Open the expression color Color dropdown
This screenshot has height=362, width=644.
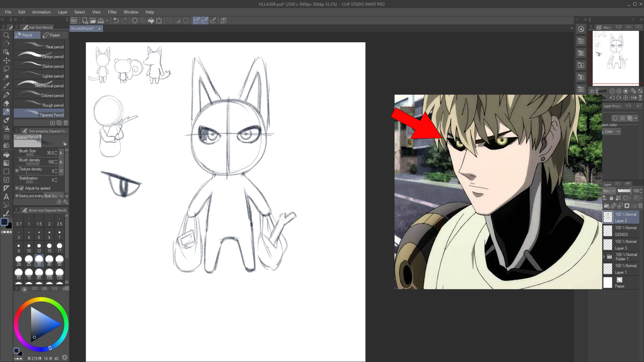tap(612, 132)
